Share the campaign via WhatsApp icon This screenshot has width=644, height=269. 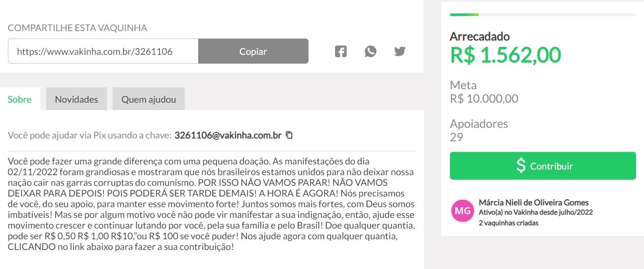[370, 51]
